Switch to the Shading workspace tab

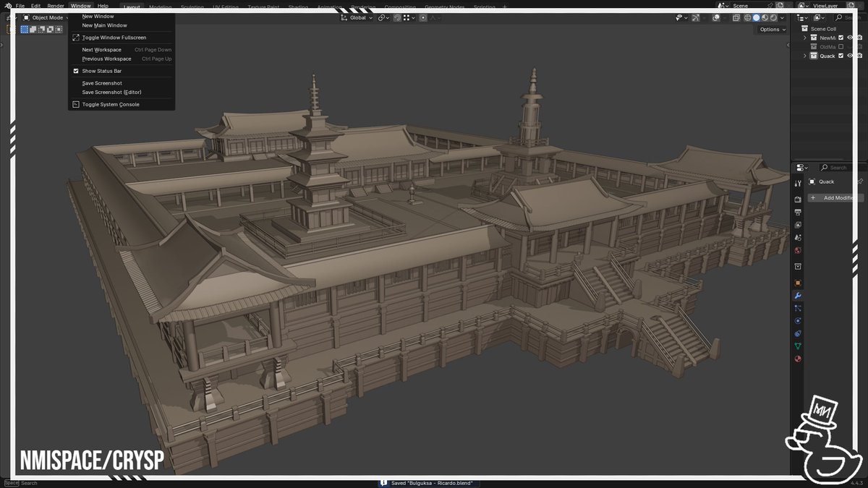click(299, 7)
